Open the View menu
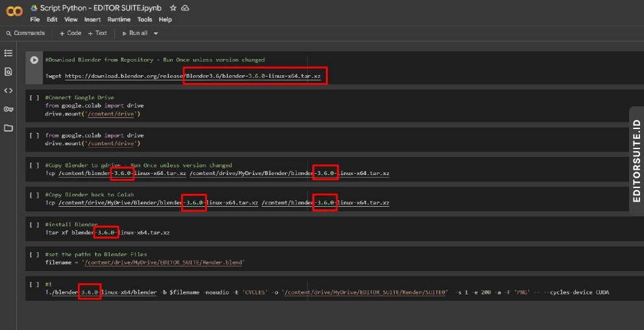 [x=71, y=19]
